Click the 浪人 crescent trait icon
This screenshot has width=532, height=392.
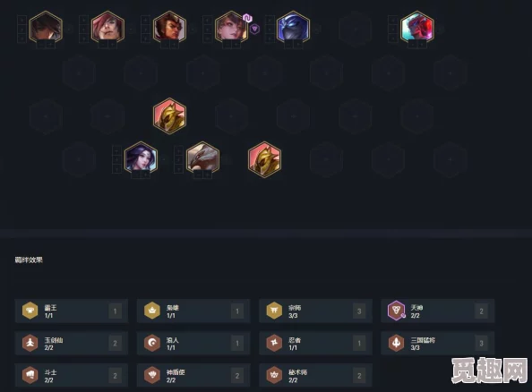[152, 343]
